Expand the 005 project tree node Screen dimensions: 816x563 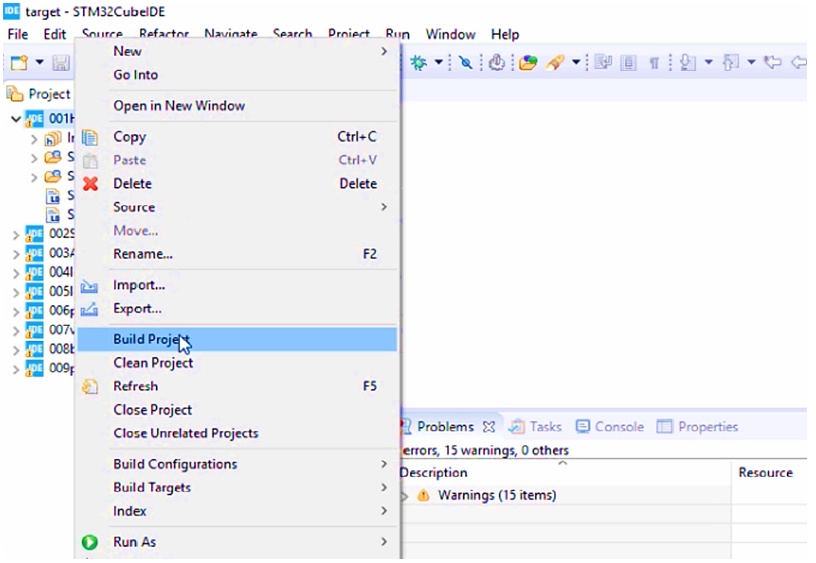click(x=16, y=292)
